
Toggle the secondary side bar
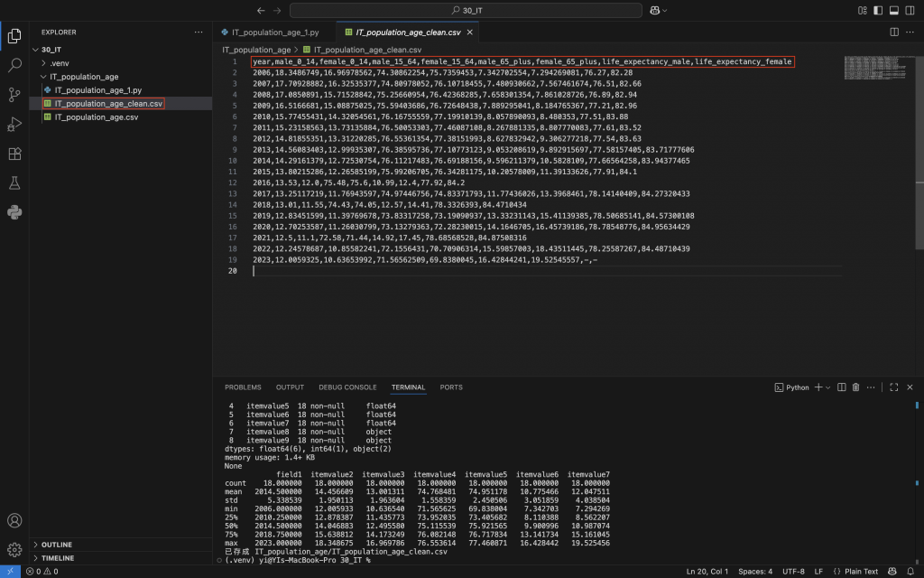tap(910, 10)
